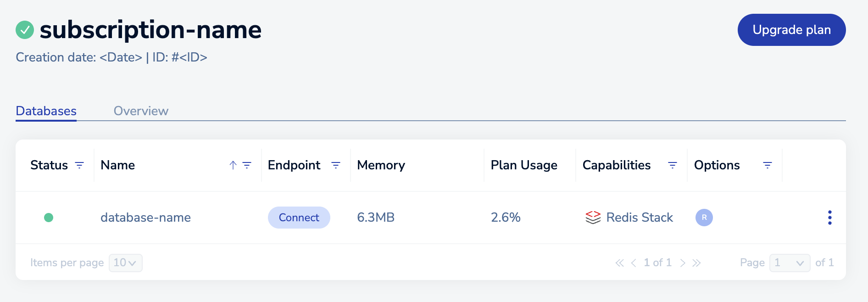Go to the next page arrow
The height and width of the screenshot is (302, 868).
point(683,263)
